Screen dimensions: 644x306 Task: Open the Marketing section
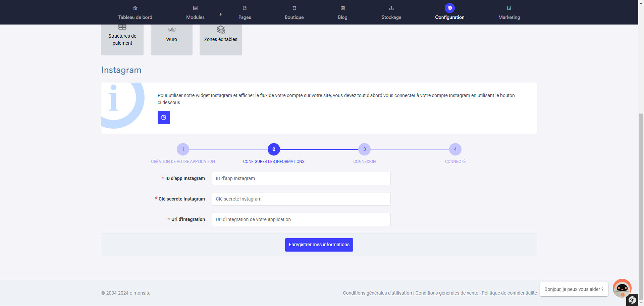point(509,12)
